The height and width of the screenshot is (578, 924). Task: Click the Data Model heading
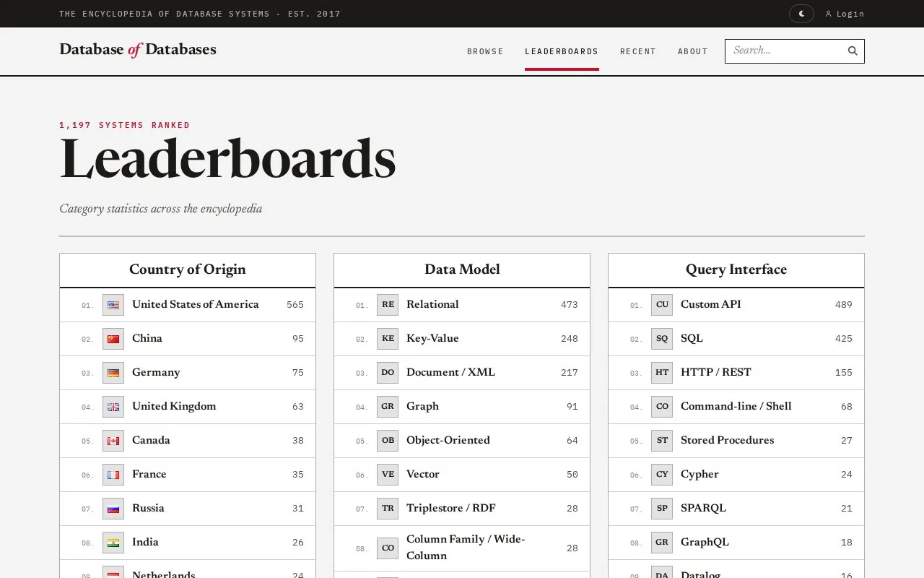(462, 269)
